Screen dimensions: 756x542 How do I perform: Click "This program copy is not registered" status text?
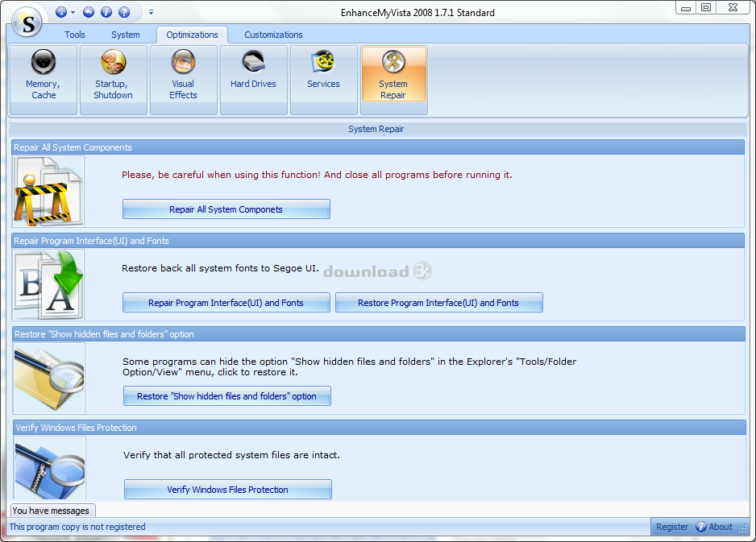point(77,527)
